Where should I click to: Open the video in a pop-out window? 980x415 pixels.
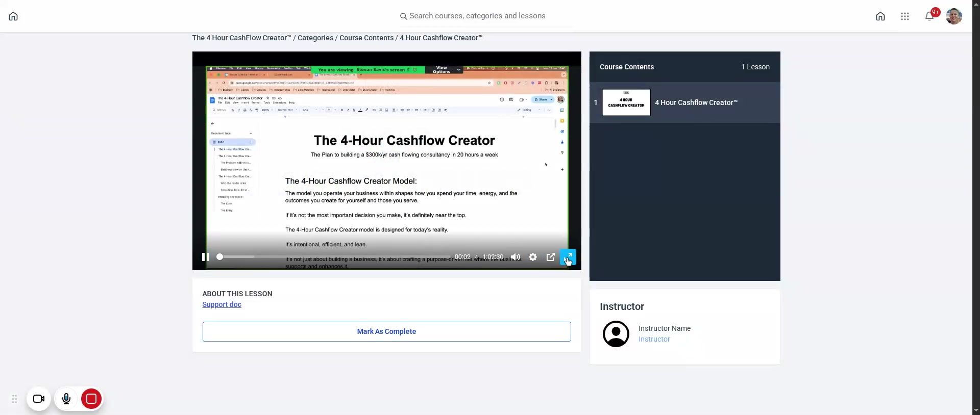(x=551, y=257)
